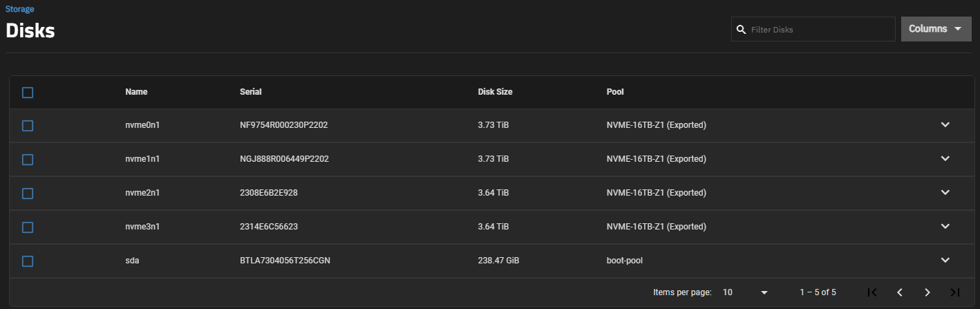Viewport: 980px width, 309px height.
Task: Expand the nvme2n1 disk row chevron
Action: (x=945, y=192)
